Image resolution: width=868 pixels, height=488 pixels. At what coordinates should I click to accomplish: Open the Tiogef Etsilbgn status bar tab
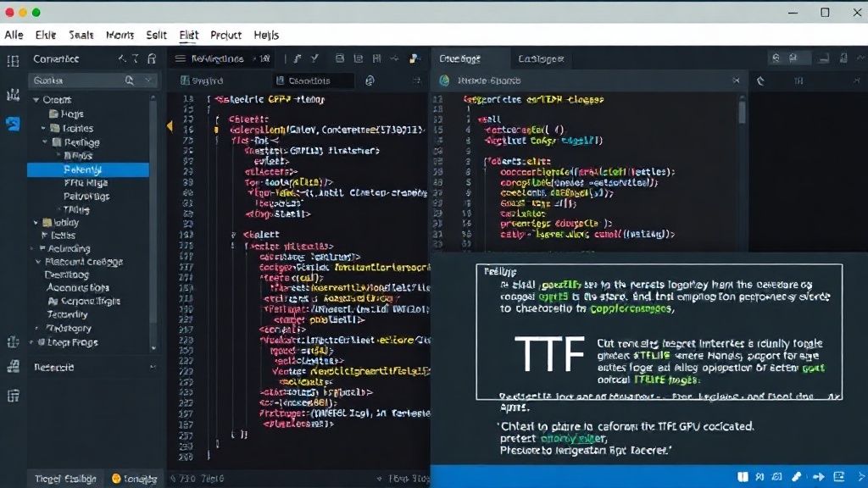[65, 479]
